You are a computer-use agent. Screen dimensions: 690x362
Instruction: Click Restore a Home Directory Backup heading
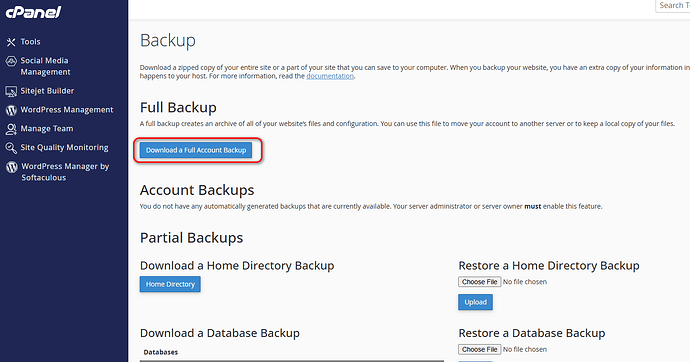point(549,266)
